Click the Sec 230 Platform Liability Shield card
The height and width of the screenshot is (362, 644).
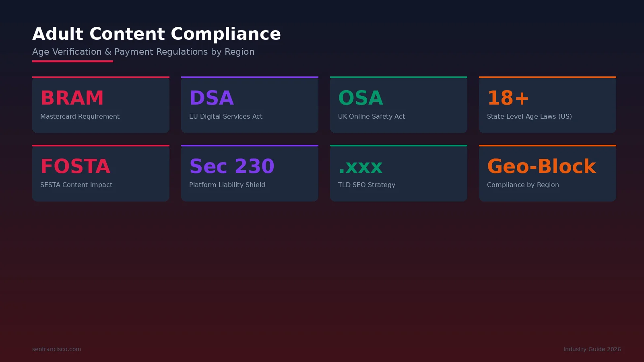250,173
